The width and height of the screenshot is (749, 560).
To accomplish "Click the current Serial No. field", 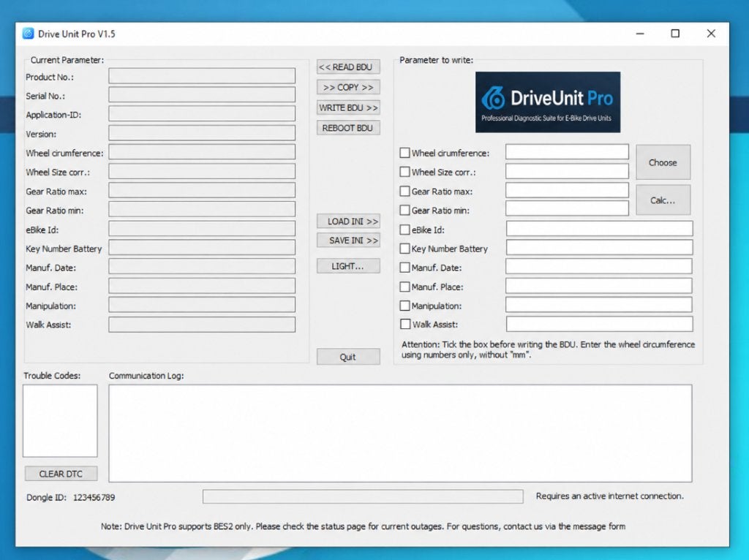I will [202, 95].
